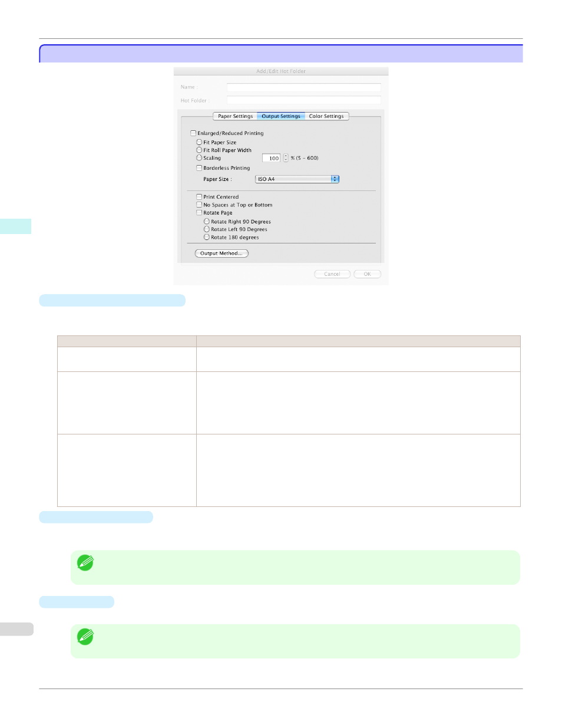Confirm with the OK button
562x728 pixels.
click(x=368, y=274)
